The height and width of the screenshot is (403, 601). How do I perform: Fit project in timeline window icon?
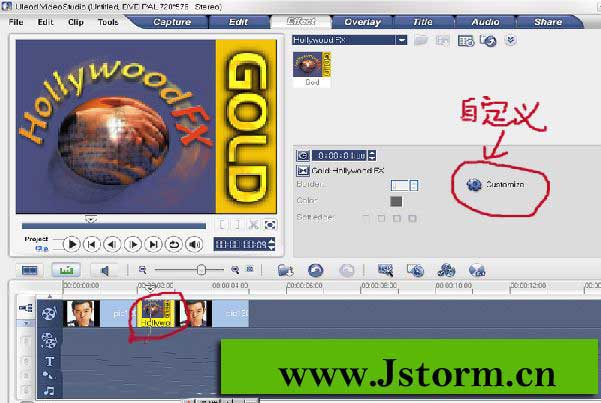(250, 270)
